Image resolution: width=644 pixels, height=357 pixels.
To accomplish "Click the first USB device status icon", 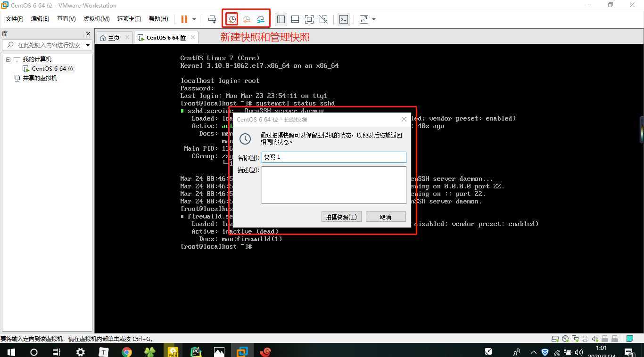I will coord(605,339).
